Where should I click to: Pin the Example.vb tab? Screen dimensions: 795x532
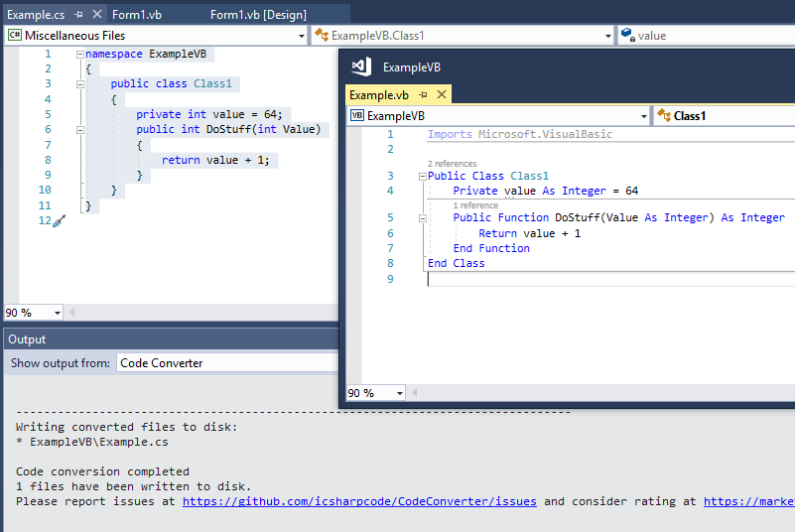[x=424, y=95]
